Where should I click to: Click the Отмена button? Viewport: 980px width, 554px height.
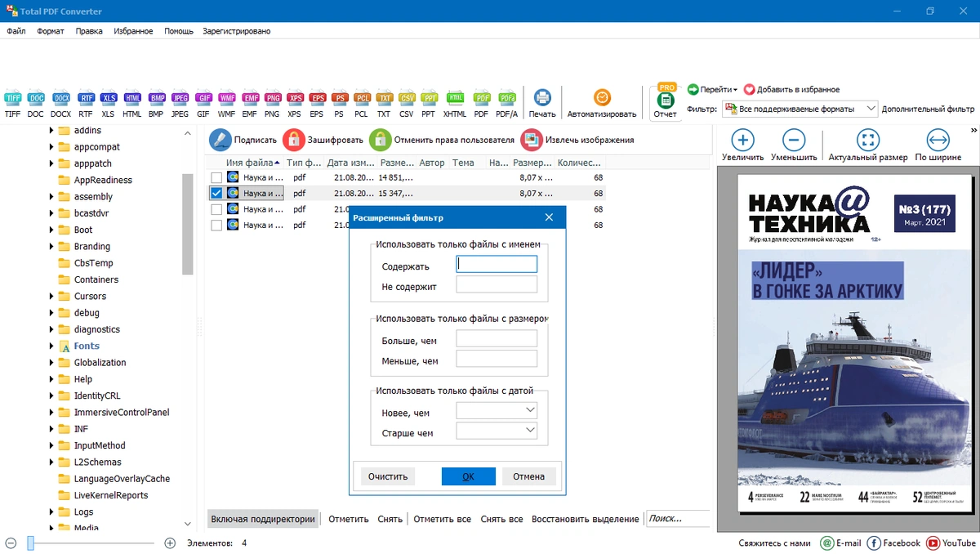click(x=529, y=476)
